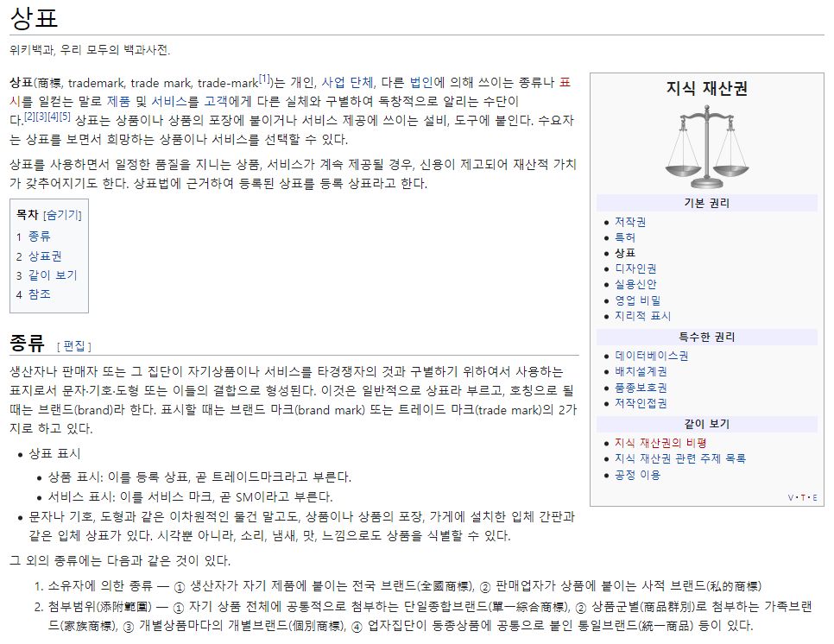
Task: Follow the 제품 link in intro
Action: coord(118,102)
